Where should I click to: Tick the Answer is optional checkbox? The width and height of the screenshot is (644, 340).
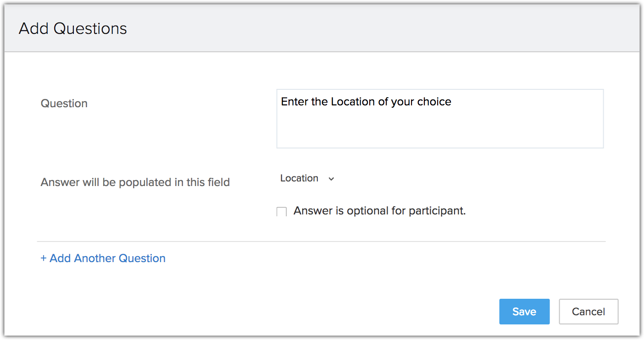click(x=282, y=212)
